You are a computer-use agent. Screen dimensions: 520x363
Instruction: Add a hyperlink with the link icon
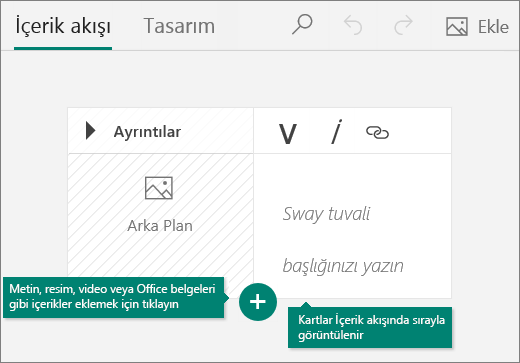377,133
